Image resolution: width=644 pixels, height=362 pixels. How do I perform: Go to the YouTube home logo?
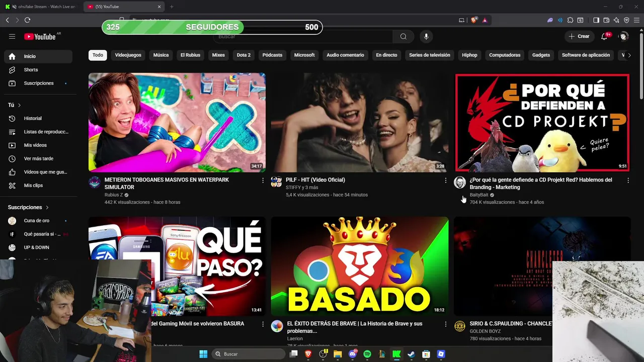tap(40, 36)
